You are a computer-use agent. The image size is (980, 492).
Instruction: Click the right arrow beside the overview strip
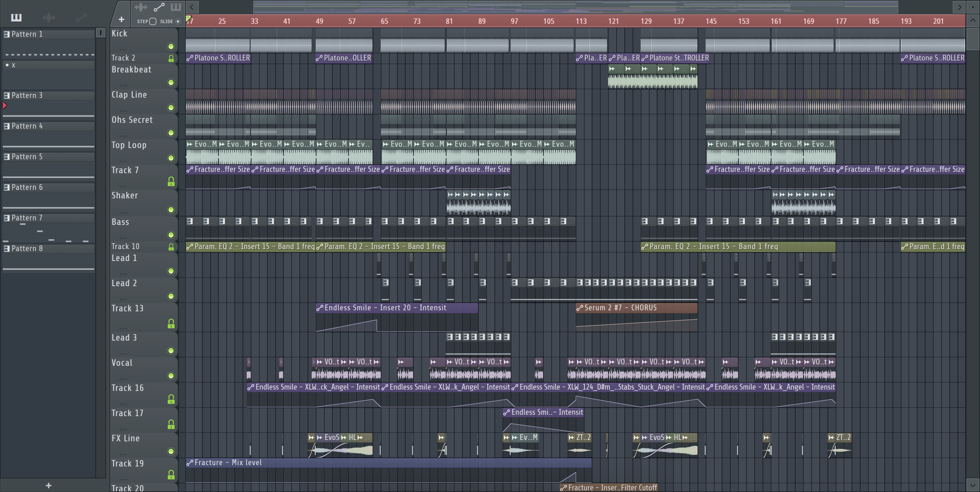pos(960,6)
